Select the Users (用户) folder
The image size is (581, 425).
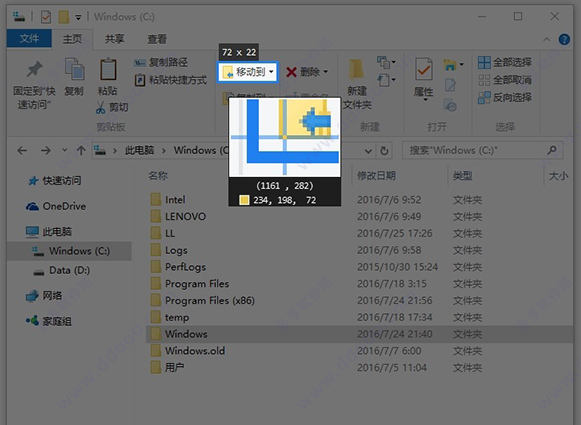167,368
